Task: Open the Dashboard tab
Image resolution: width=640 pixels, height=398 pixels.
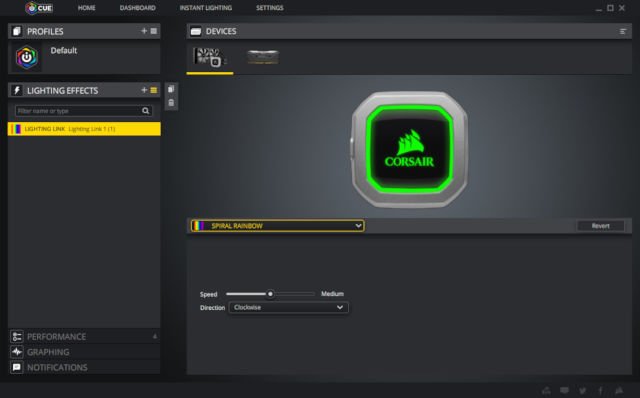Action: coord(138,8)
